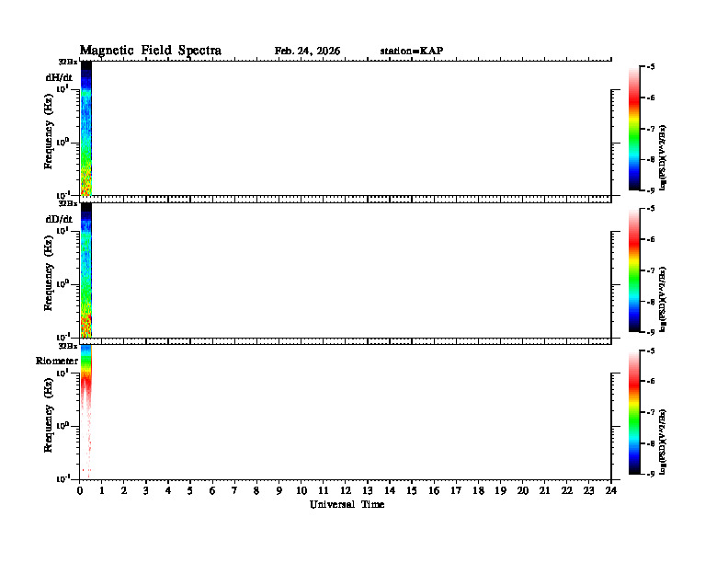
Task: Click hour 8 on the Universal Time axis
Action: click(x=256, y=491)
